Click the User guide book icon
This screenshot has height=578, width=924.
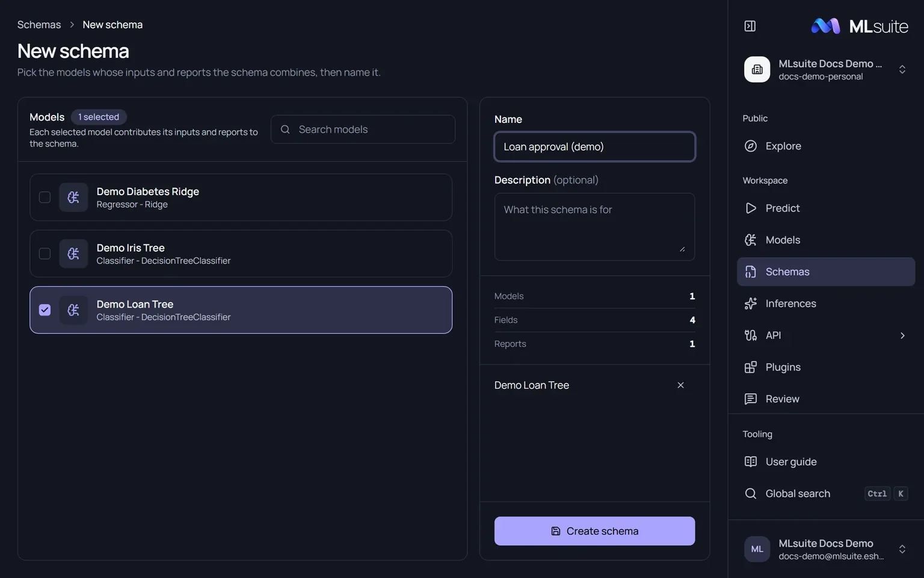click(751, 462)
